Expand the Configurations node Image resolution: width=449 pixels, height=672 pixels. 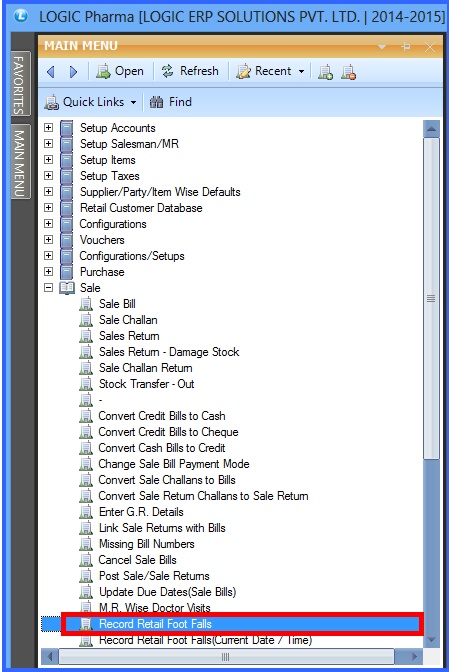coord(48,224)
